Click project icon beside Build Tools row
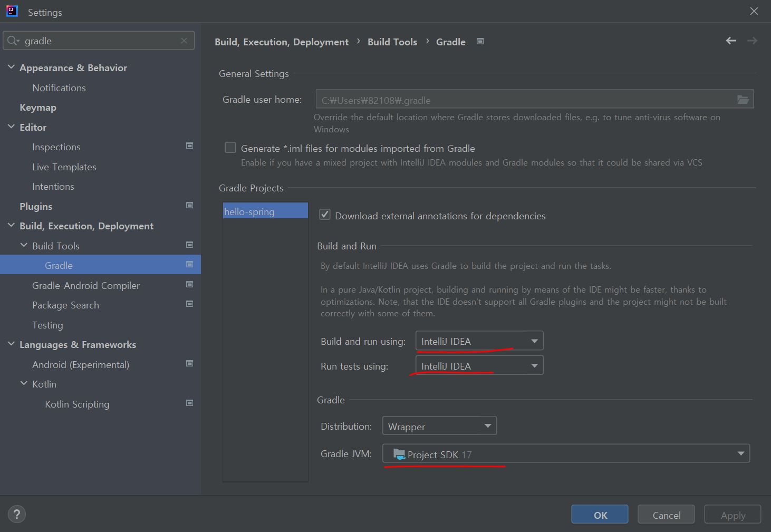This screenshot has width=771, height=532. click(190, 245)
